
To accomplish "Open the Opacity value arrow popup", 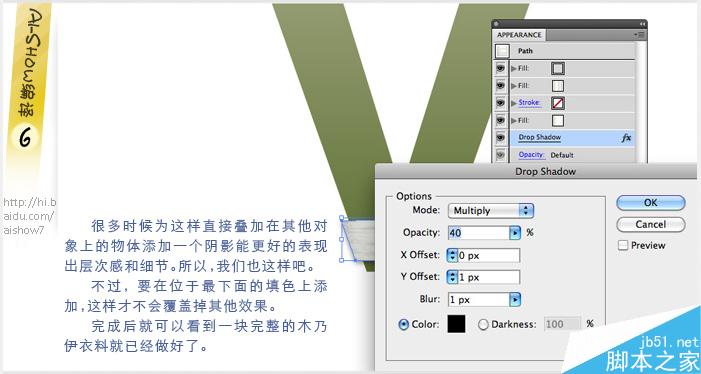I will 515,233.
